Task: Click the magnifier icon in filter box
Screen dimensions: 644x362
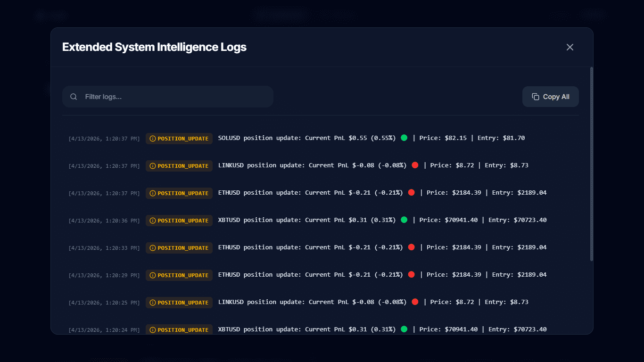Action: (x=74, y=97)
